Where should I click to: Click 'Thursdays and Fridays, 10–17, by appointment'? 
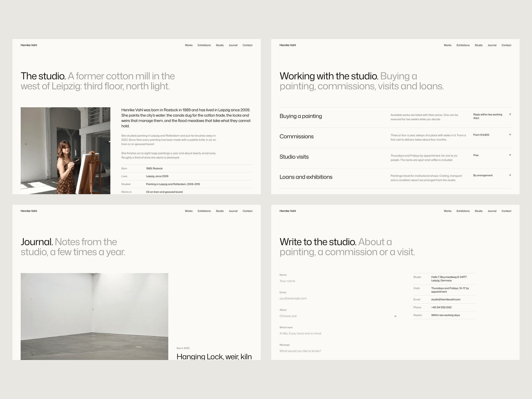pos(450,290)
